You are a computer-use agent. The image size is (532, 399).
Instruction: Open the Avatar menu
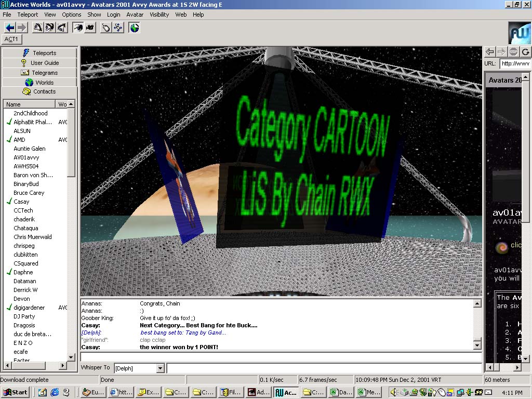(135, 15)
